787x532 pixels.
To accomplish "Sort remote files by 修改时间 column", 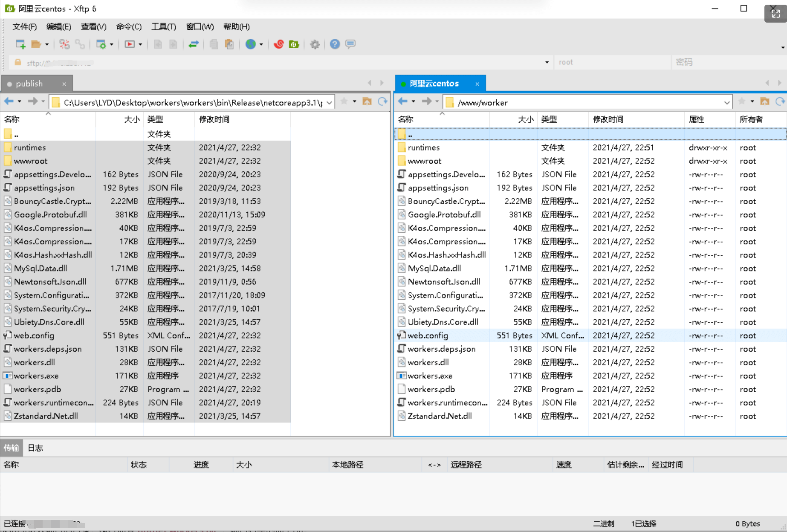I will (x=636, y=119).
